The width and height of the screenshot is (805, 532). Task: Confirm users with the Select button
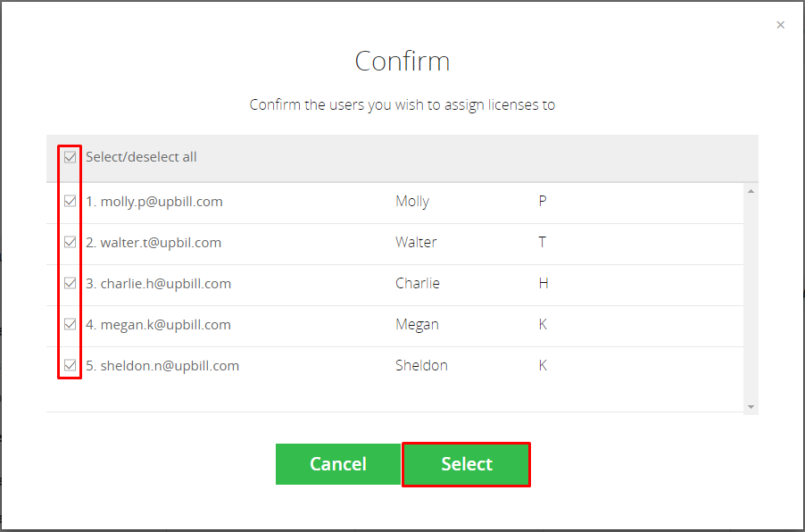tap(466, 464)
